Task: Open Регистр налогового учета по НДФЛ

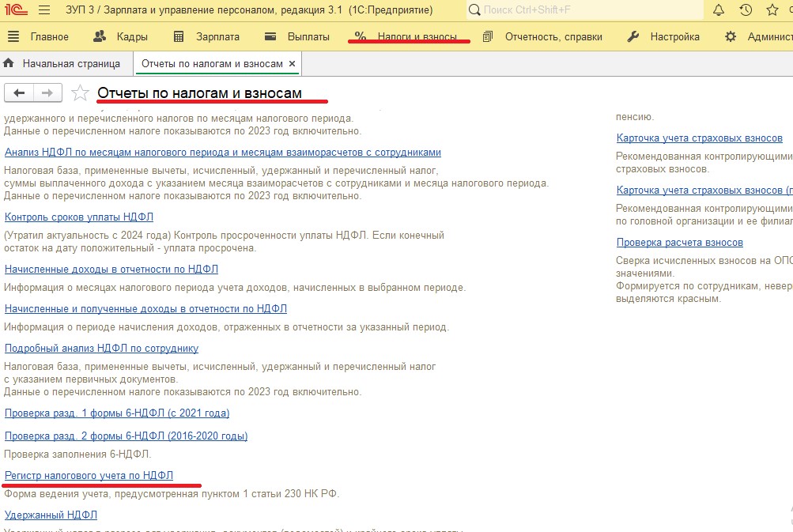Action: (x=89, y=475)
